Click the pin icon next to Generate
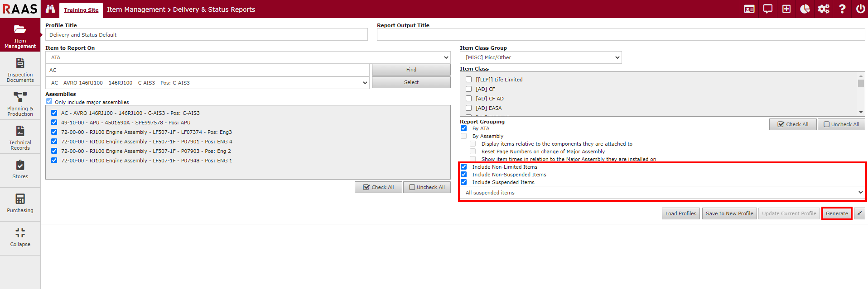 point(859,213)
